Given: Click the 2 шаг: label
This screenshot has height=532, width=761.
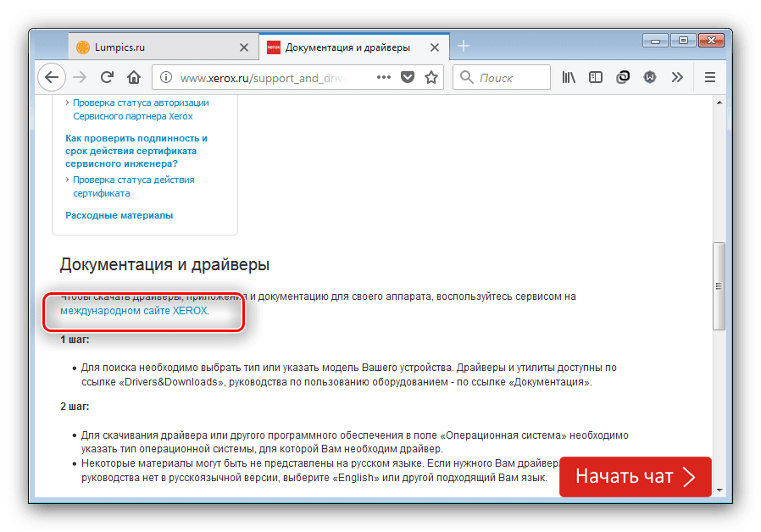Looking at the screenshot, I should coord(75,407).
